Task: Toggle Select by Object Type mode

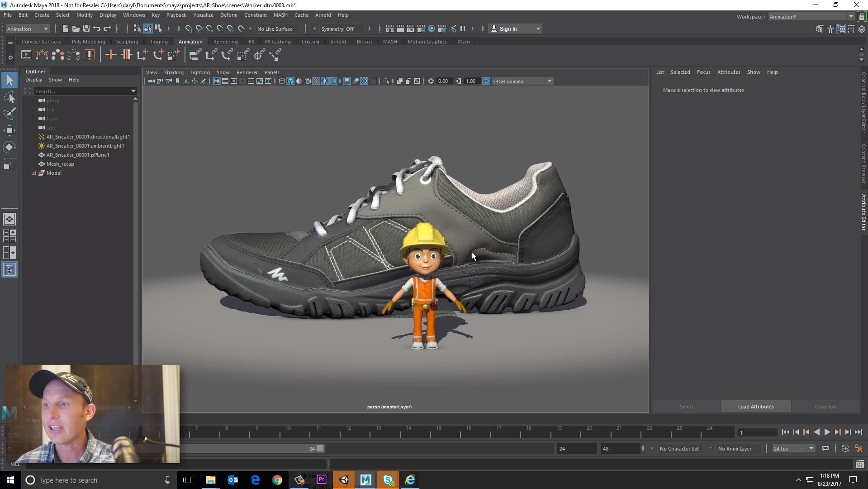Action: click(147, 29)
